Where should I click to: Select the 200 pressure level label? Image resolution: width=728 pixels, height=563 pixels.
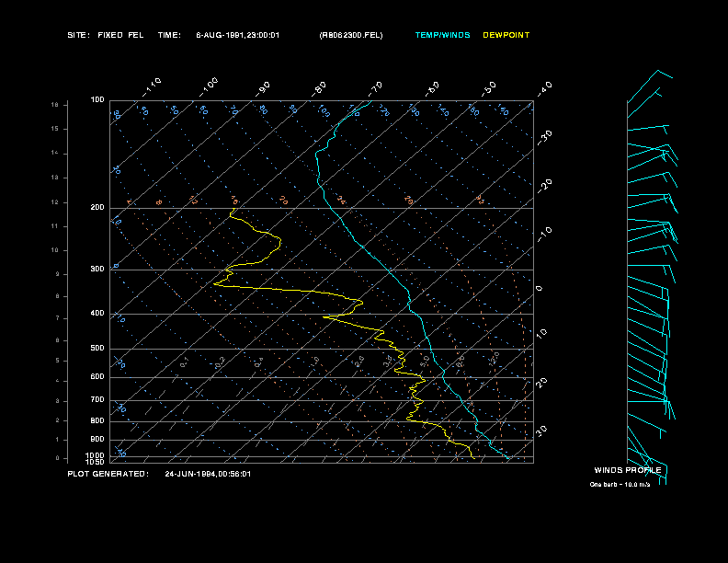tap(97, 208)
